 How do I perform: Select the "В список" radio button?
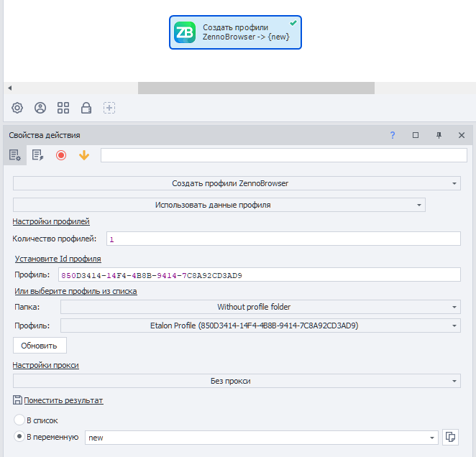(x=19, y=420)
